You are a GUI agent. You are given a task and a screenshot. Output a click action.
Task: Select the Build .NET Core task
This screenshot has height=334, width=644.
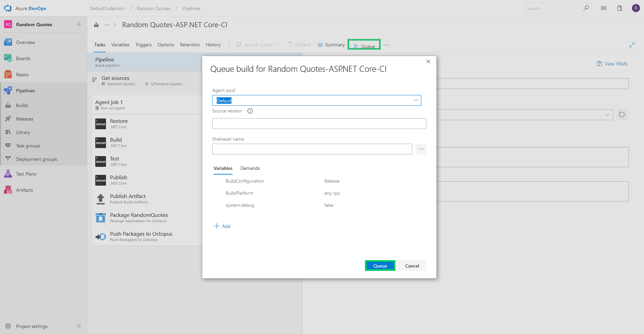coord(147,142)
